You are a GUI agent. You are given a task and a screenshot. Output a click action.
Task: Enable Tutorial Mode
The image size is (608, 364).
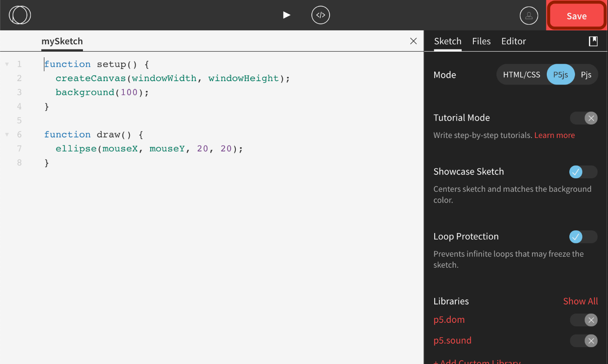click(x=584, y=118)
